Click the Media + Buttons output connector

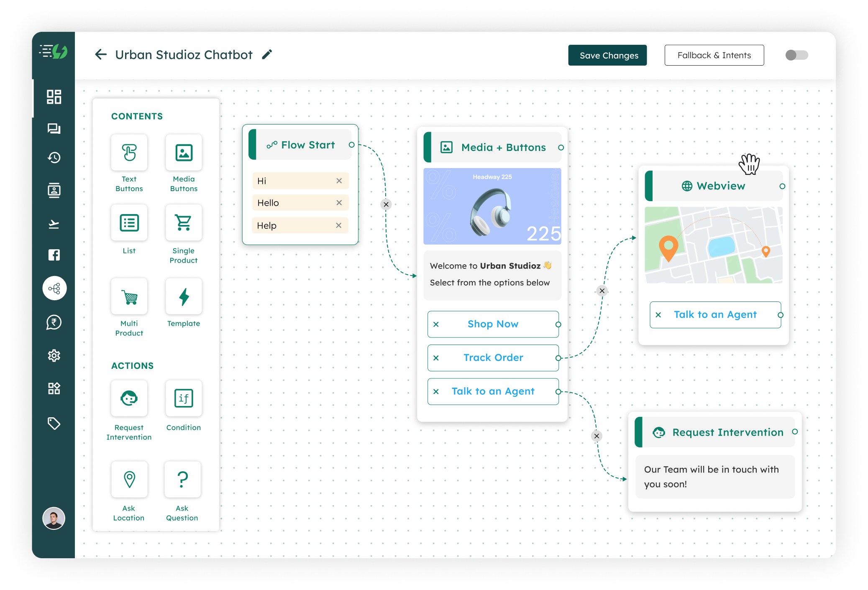561,148
